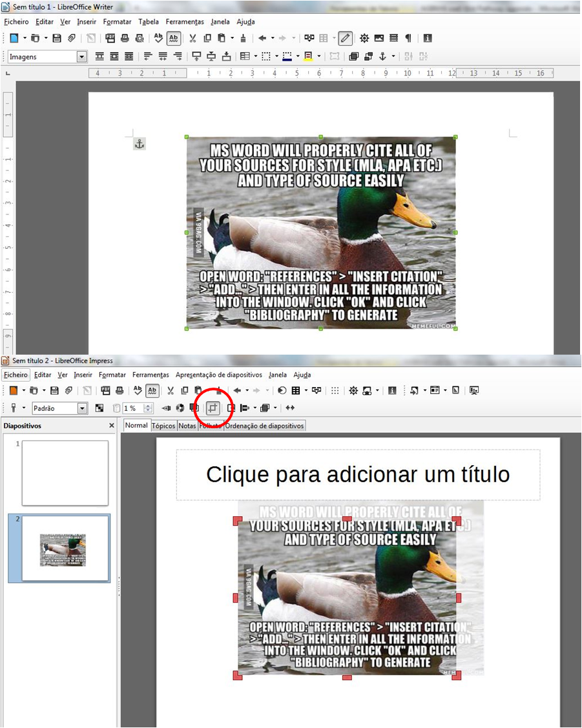Screen dimensions: 582x728
Task: Select the Show Draw Functions pencil icon
Action: point(346,38)
